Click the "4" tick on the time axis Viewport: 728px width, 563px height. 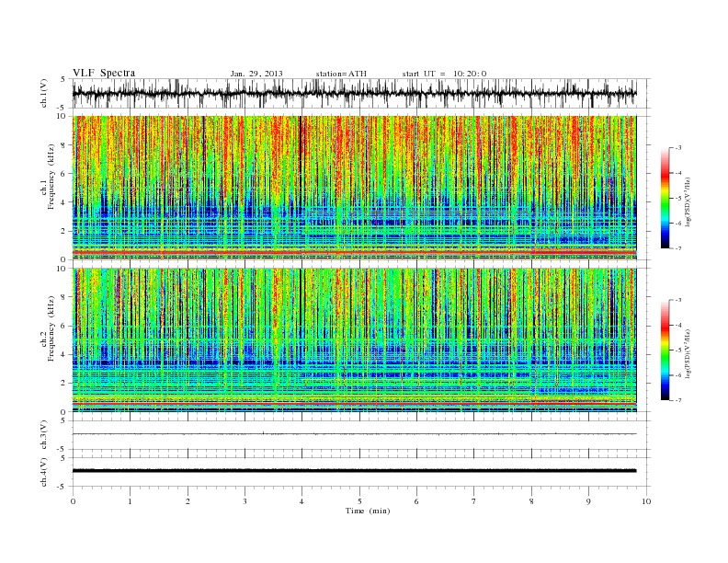(301, 501)
